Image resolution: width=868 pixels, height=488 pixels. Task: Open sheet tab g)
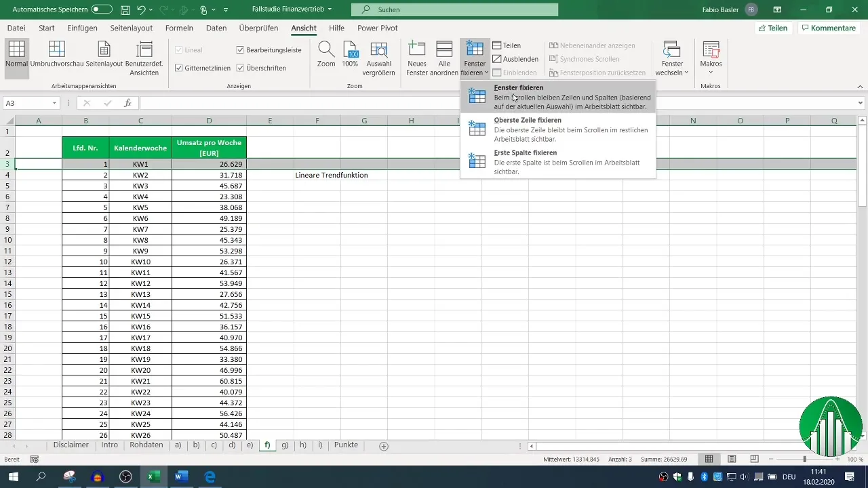click(x=285, y=445)
